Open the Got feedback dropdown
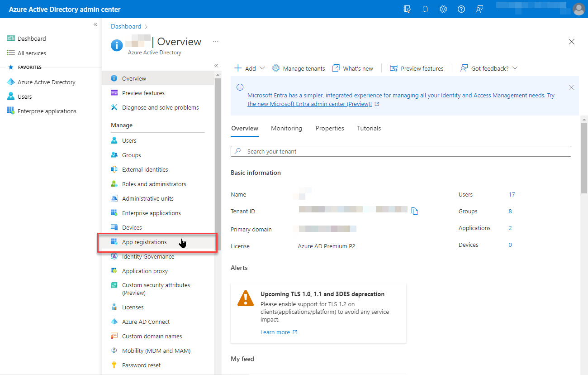The height and width of the screenshot is (375, 588). (489, 68)
